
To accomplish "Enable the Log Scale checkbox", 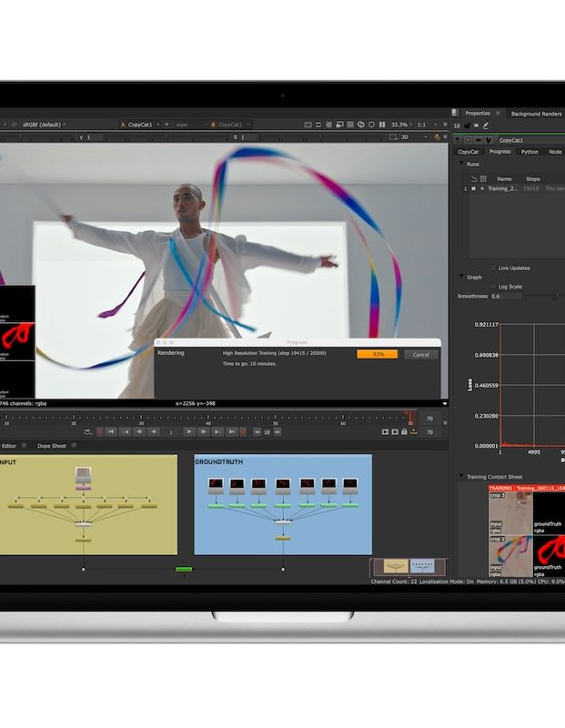I will tap(493, 286).
